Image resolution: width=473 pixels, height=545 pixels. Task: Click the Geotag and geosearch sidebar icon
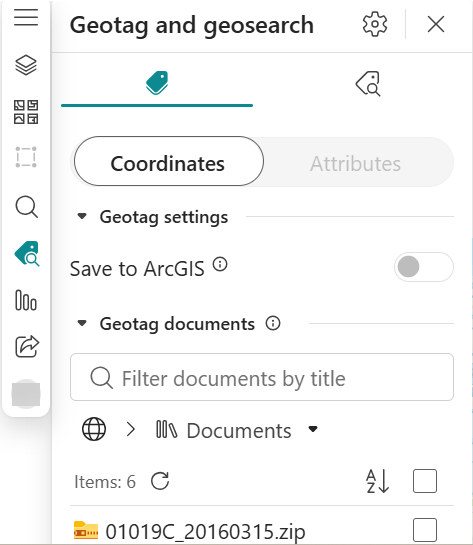tap(27, 254)
